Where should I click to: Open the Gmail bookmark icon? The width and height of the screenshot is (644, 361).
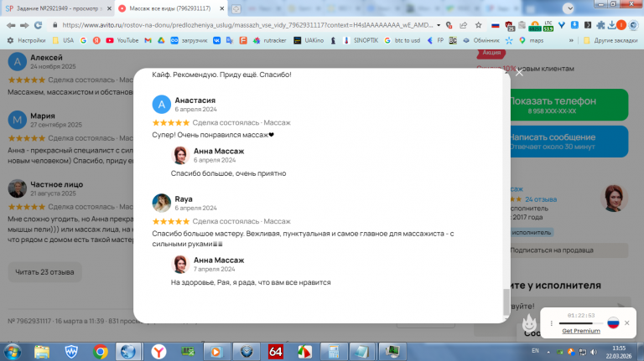click(x=148, y=40)
